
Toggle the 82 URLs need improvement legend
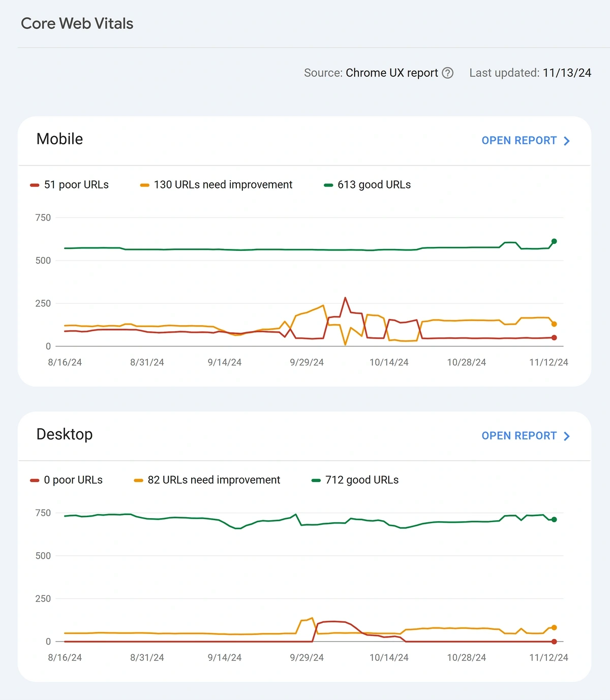pos(207,480)
